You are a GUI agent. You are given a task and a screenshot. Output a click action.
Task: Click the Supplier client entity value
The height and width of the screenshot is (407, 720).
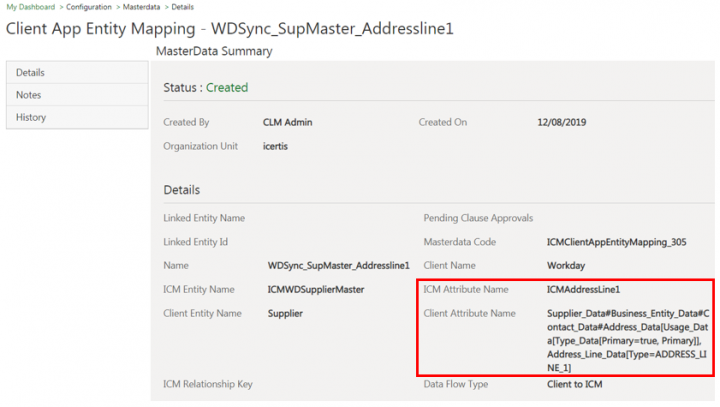tap(286, 314)
